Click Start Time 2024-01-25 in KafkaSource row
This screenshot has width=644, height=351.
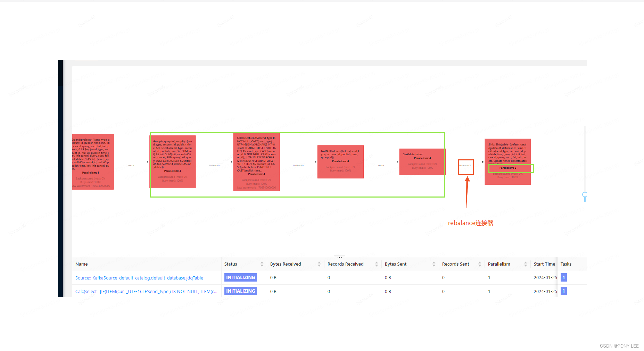pyautogui.click(x=545, y=278)
